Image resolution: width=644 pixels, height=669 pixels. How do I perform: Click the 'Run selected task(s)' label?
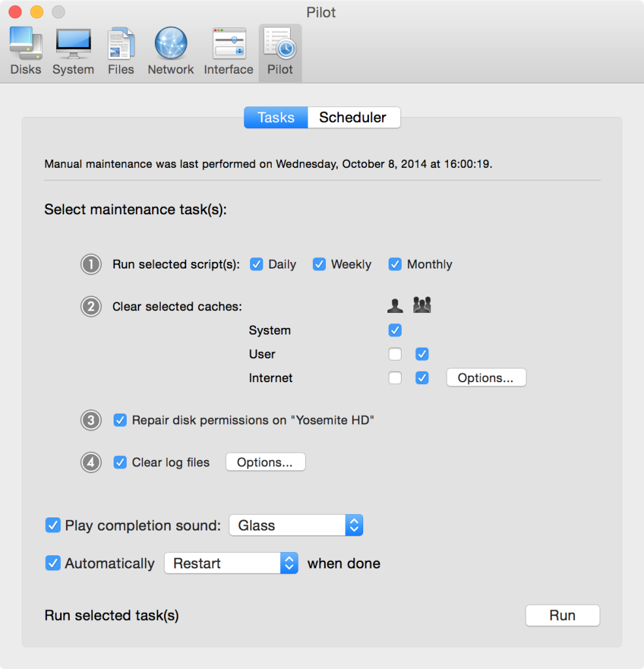[112, 615]
